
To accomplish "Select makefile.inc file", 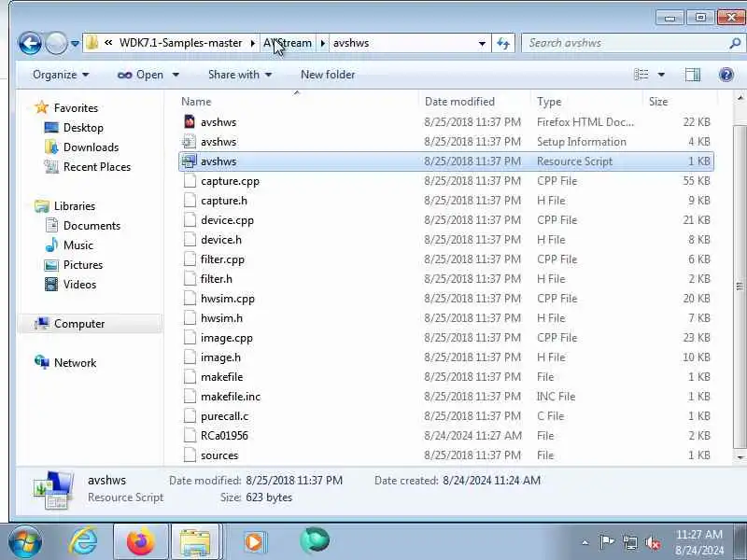I will pos(446,397).
